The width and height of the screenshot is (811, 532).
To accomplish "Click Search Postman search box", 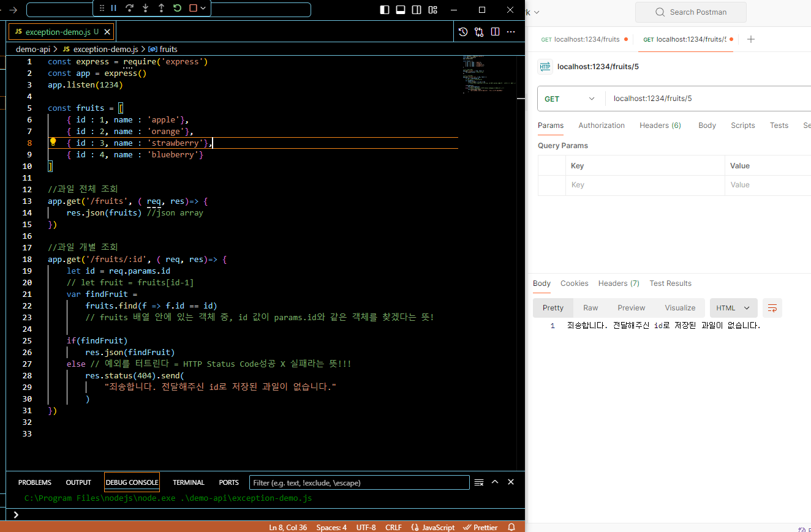I will (x=691, y=12).
